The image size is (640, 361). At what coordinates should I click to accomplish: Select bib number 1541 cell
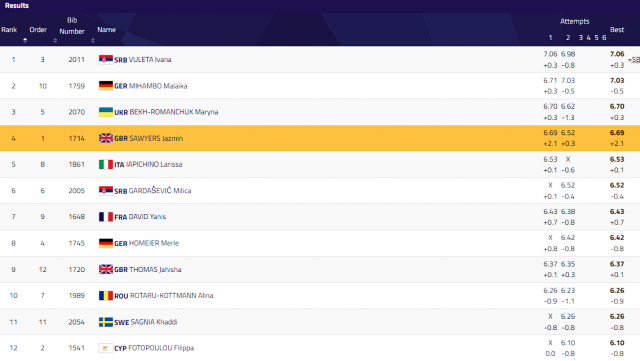tap(76, 348)
